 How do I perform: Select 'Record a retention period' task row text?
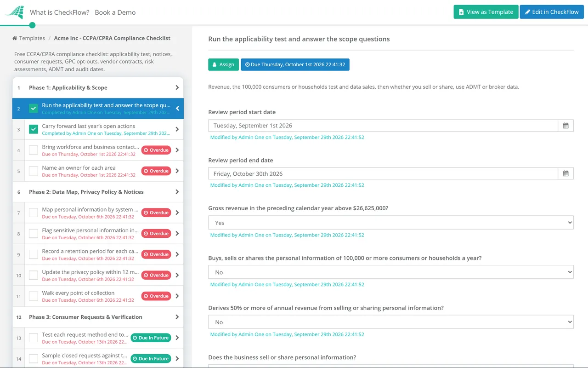[x=90, y=251]
